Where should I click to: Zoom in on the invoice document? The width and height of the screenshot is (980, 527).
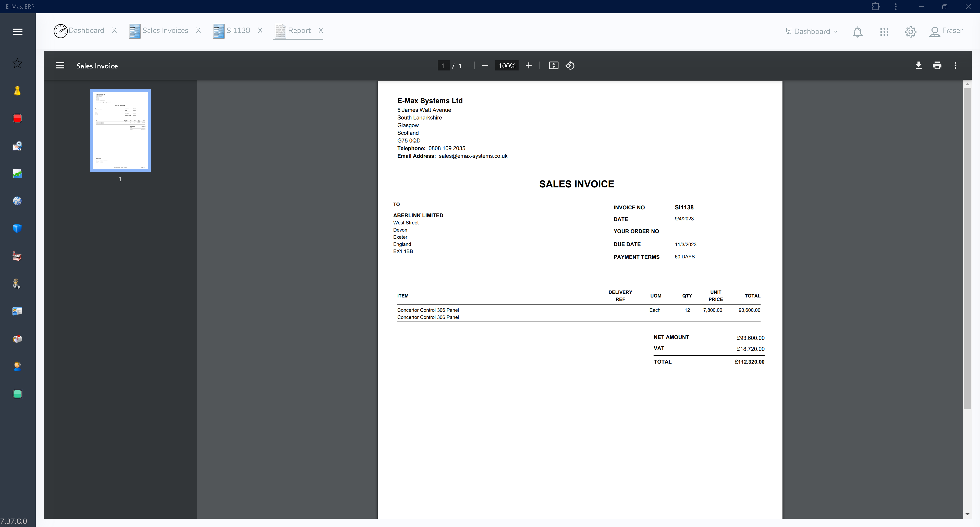[x=529, y=65]
